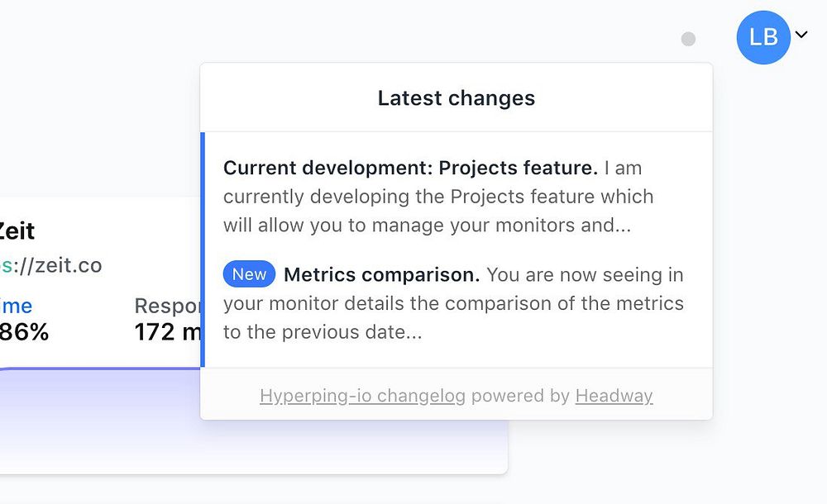Expand the account menu chevron
Screen dimensions: 827x504
point(801,35)
